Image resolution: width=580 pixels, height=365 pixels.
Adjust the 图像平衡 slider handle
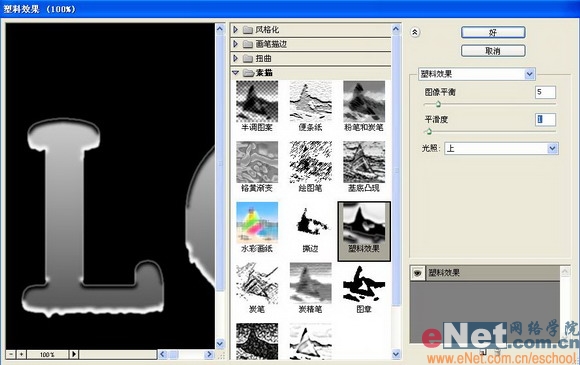coord(438,104)
